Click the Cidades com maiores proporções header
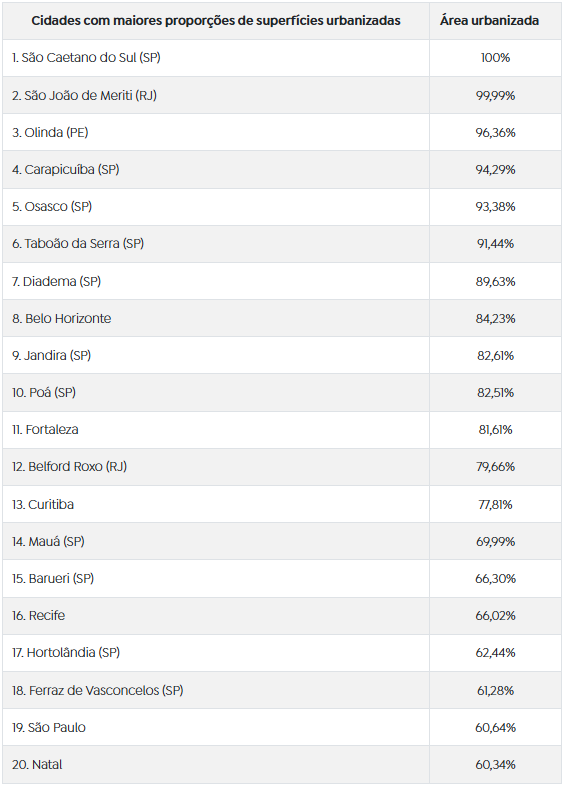The width and height of the screenshot is (565, 786). (x=216, y=21)
